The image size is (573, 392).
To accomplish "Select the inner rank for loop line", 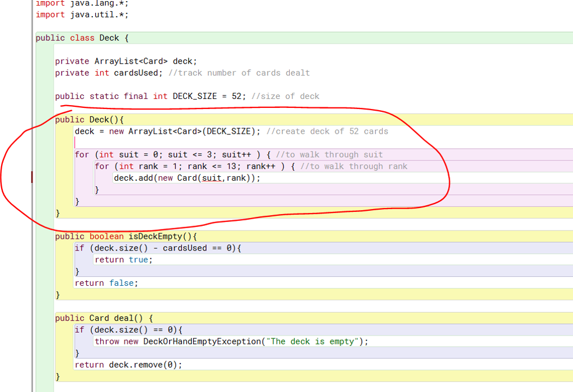I will (185, 166).
